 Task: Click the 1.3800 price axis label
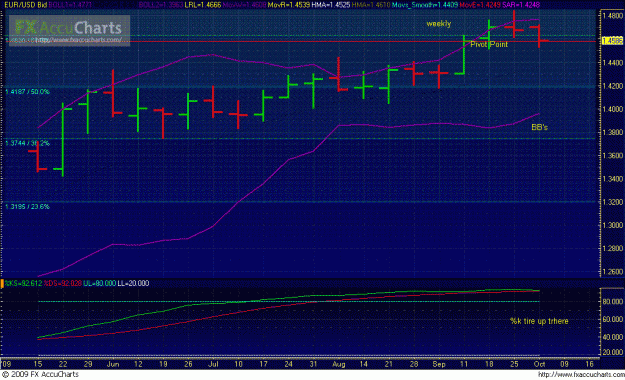pyautogui.click(x=613, y=132)
